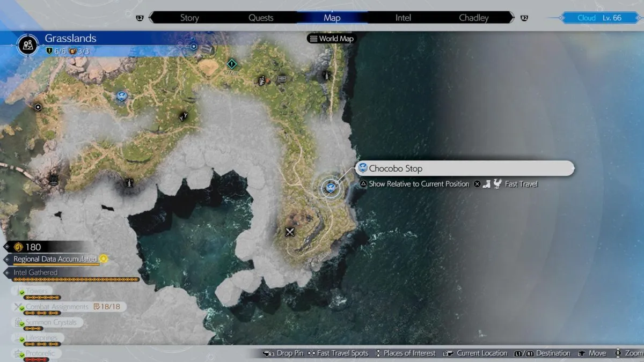The width and height of the screenshot is (644, 362).
Task: Click the 180 data points coin icon
Action: pos(18,247)
